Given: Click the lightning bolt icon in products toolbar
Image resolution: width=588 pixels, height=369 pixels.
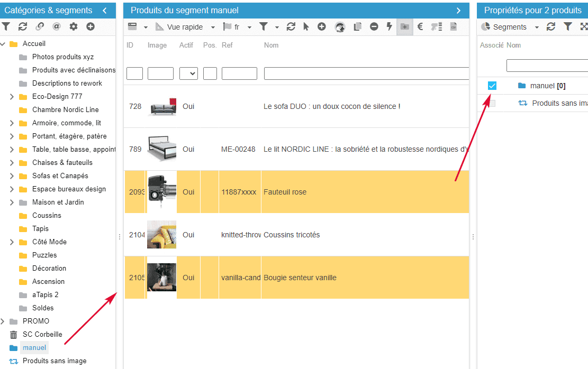Looking at the screenshot, I should [390, 26].
